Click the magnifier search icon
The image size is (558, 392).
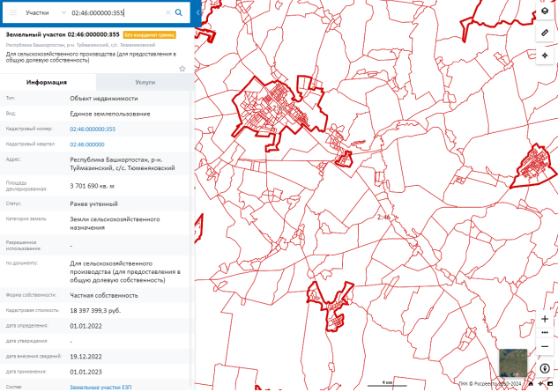tap(178, 13)
